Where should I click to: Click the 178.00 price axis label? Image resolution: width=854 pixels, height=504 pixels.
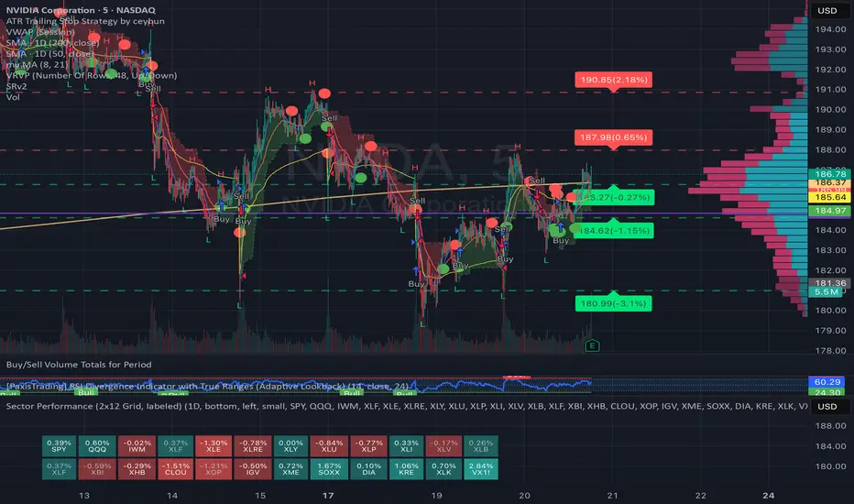pyautogui.click(x=830, y=350)
